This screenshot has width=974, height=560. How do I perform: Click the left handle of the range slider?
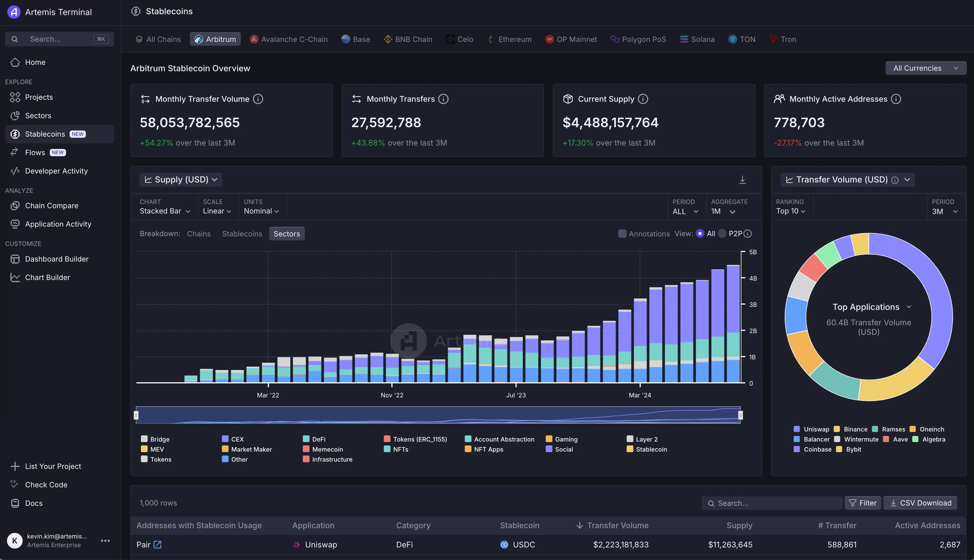[136, 415]
